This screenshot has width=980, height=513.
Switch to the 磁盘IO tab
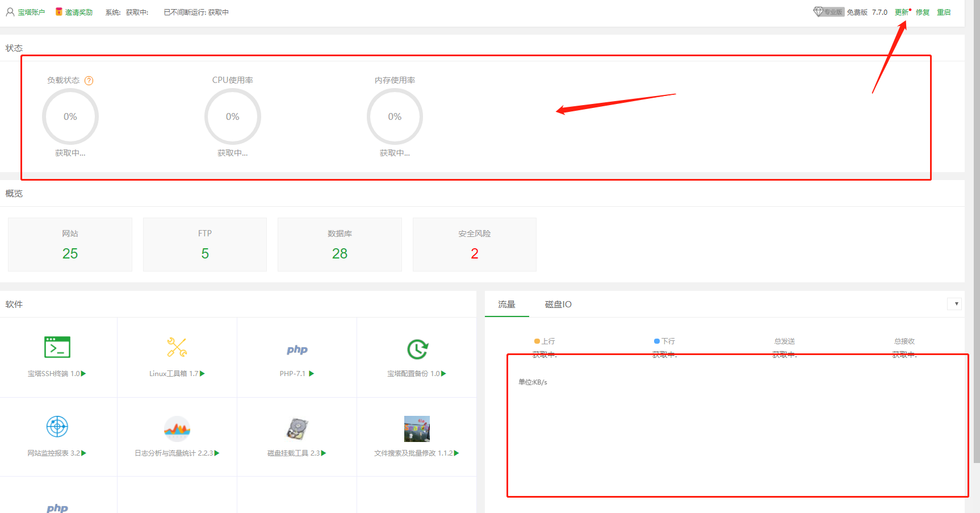click(x=558, y=305)
